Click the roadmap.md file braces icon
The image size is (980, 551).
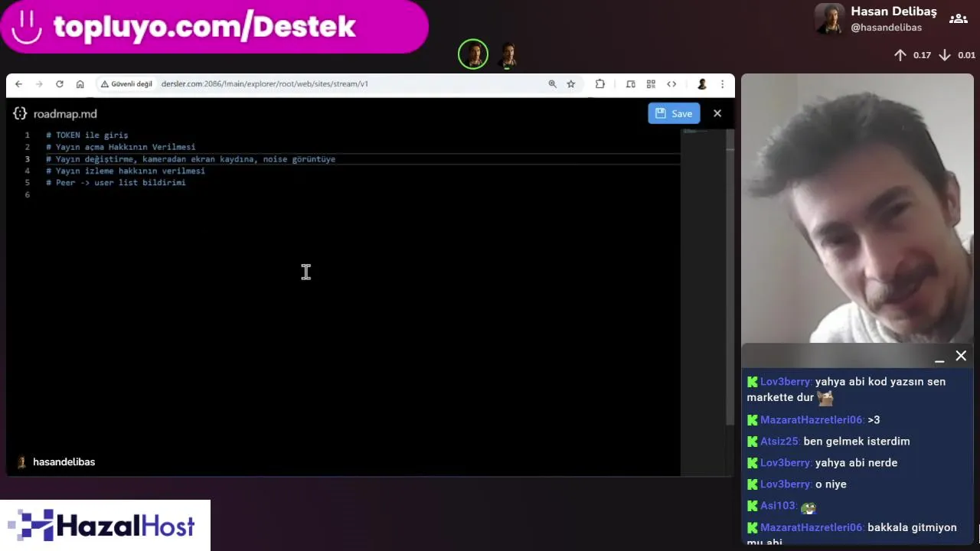point(20,113)
